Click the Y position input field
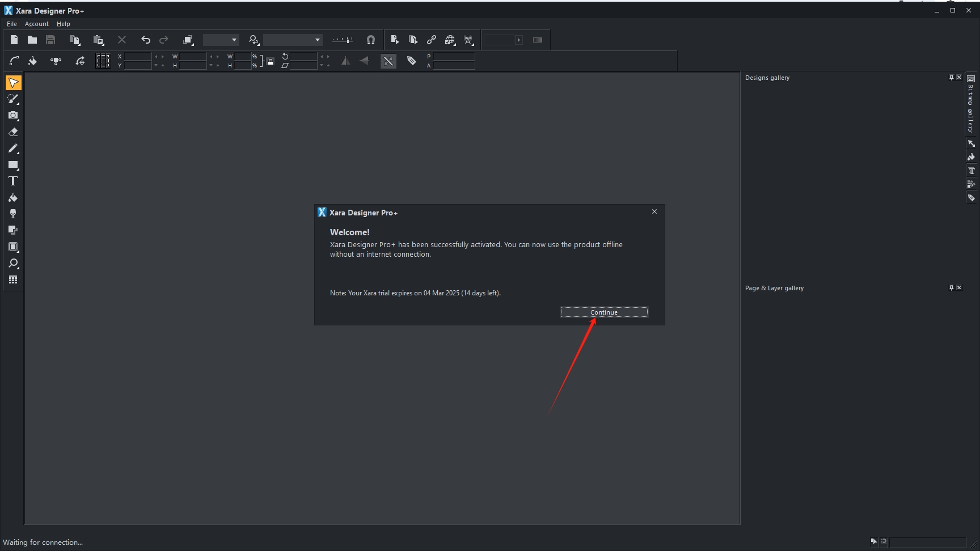Screen dimensions: 980x551 click(x=138, y=66)
